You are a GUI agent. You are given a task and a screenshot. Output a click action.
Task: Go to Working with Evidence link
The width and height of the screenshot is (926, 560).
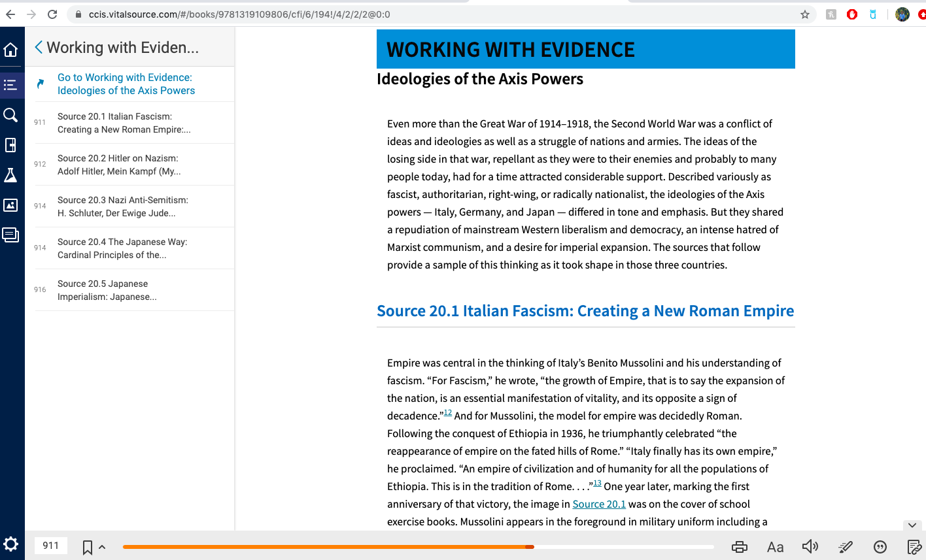coord(126,84)
